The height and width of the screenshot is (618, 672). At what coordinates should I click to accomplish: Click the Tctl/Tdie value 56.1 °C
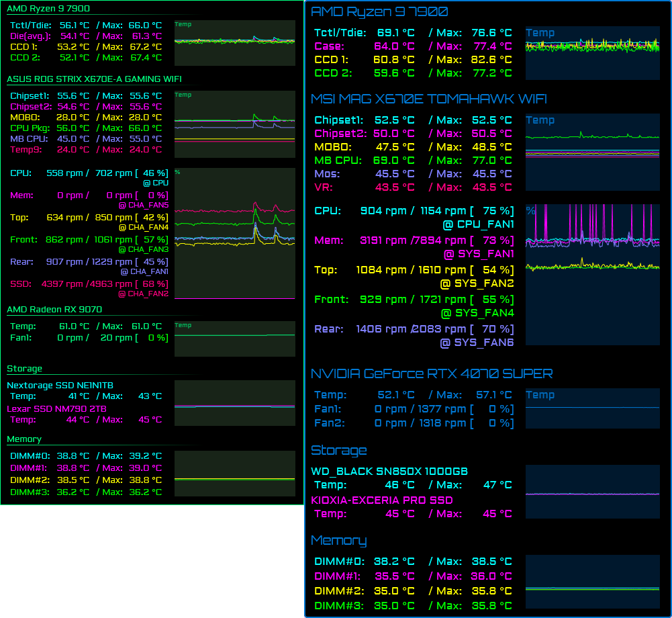(74, 26)
